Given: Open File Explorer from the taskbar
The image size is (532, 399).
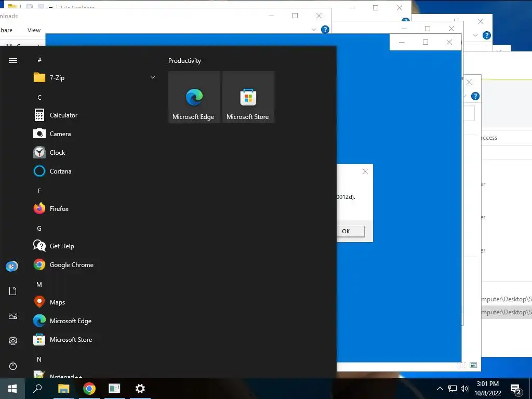Looking at the screenshot, I should (63, 389).
